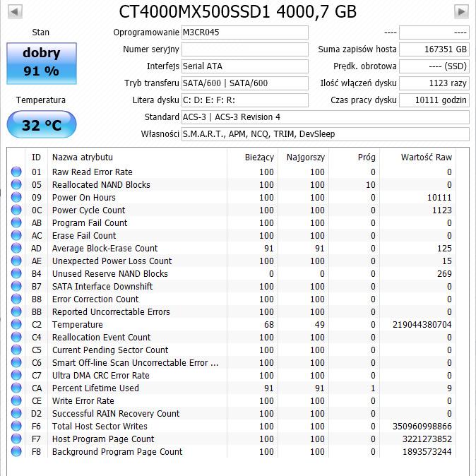
Task: Click the status orb for Current Pending Sector Count
Action: [16, 350]
